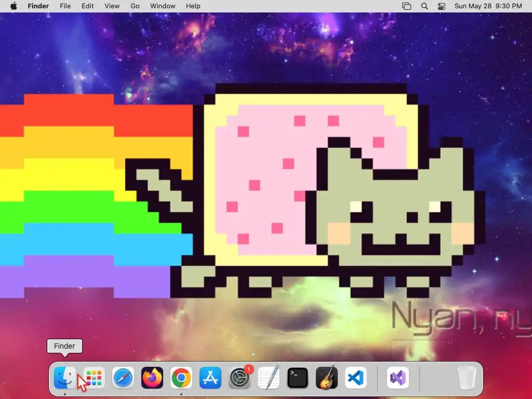532x399 pixels.
Task: Open Control Center in menu bar
Action: pyautogui.click(x=442, y=6)
